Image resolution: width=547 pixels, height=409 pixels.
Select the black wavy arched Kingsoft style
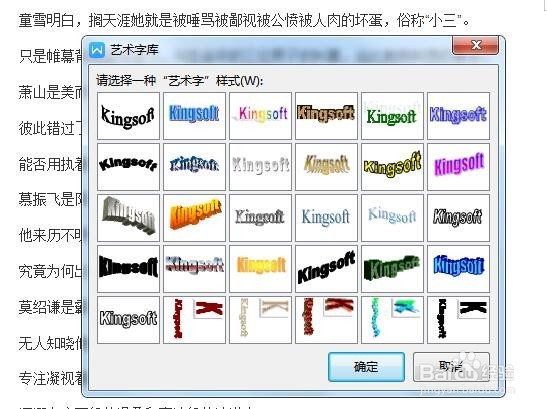point(128,116)
